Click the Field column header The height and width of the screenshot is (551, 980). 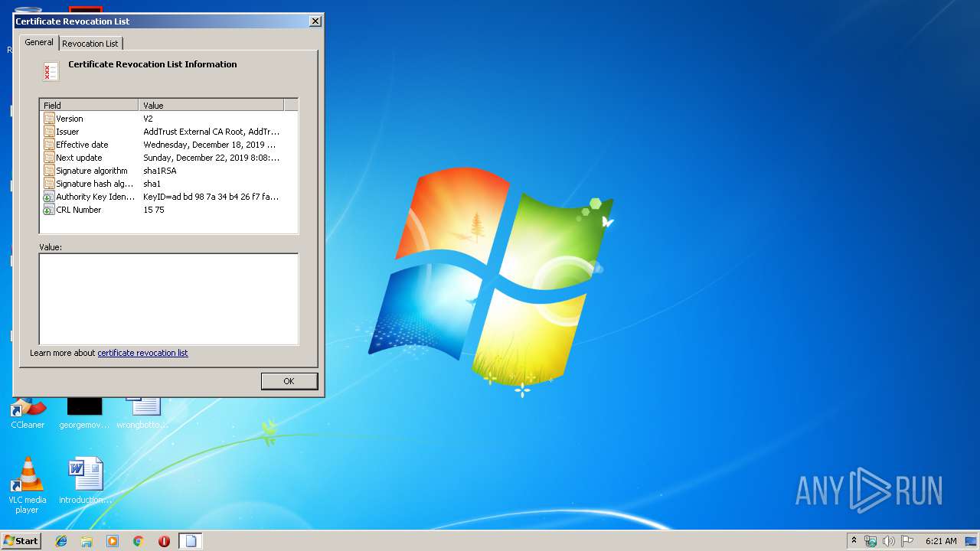tap(89, 105)
